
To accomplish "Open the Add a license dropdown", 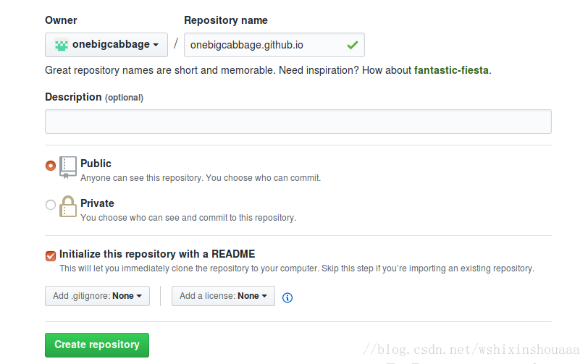I will coord(223,296).
